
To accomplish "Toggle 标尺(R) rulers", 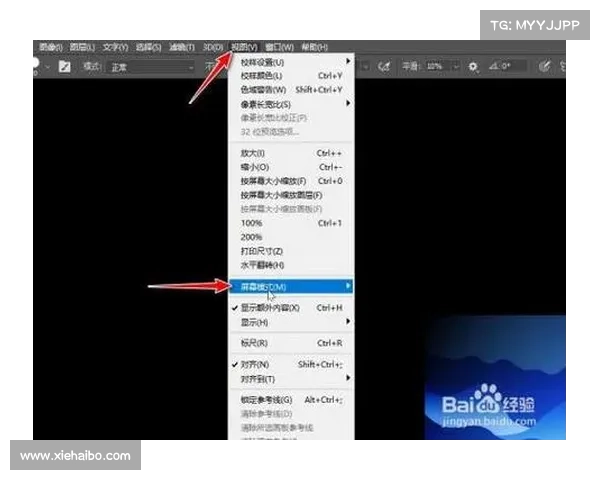I will (x=291, y=343).
